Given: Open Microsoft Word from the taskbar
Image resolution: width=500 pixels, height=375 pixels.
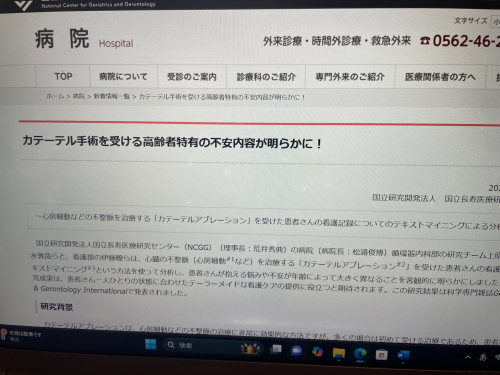Looking at the screenshot, I should [403, 356].
